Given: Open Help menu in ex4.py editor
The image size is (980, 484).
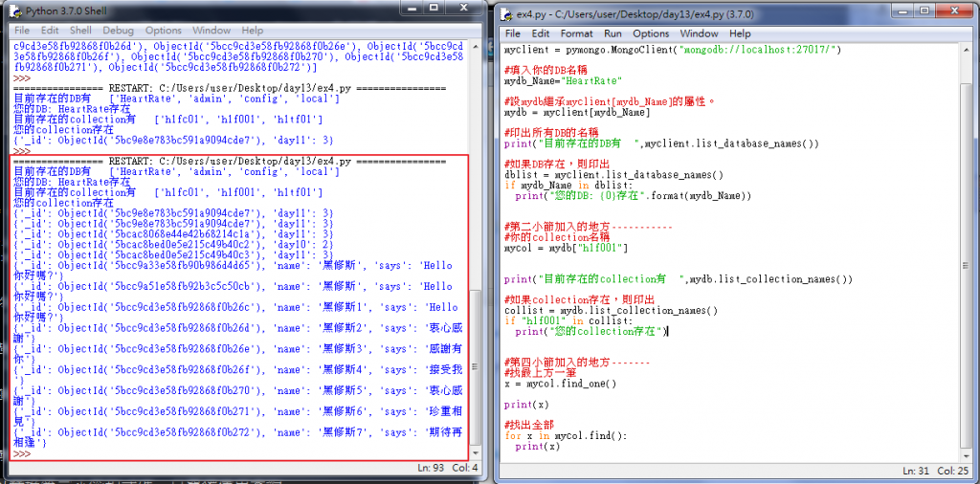Looking at the screenshot, I should click(x=740, y=33).
